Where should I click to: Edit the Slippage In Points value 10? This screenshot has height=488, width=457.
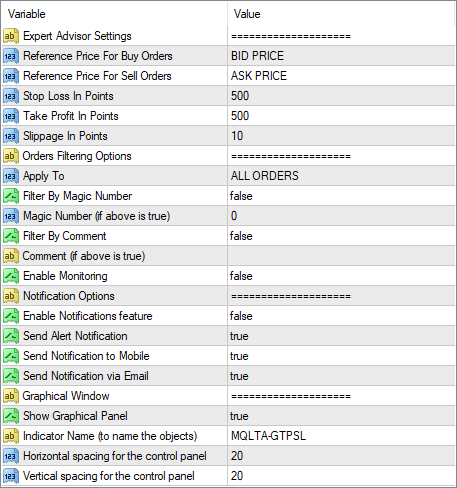pyautogui.click(x=341, y=136)
